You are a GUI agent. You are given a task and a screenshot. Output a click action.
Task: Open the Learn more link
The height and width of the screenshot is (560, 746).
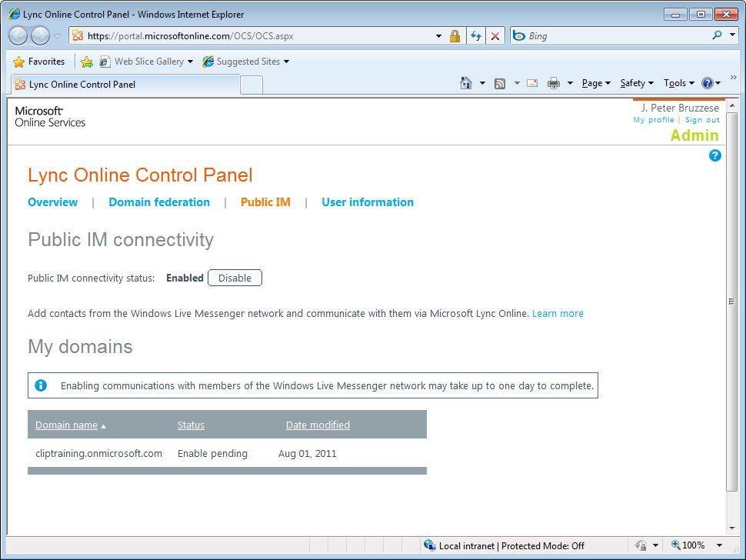click(x=558, y=314)
